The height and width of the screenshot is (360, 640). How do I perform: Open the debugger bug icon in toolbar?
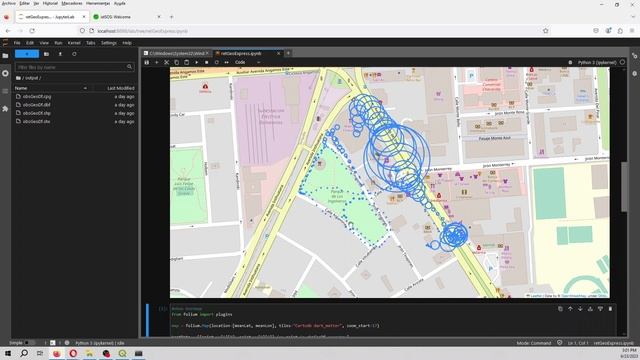(570, 62)
